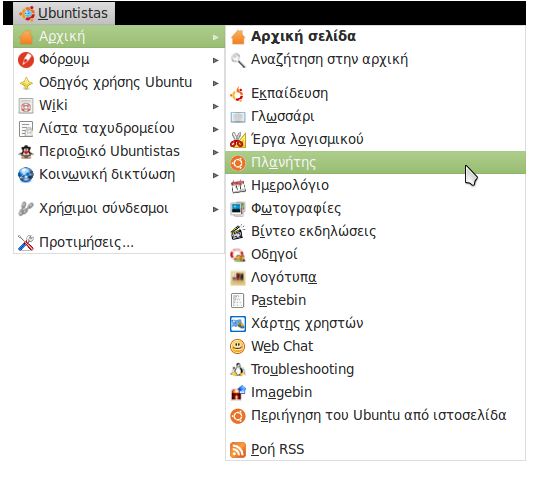Click the scissors icon for Έργα λογισμικού

[238, 140]
